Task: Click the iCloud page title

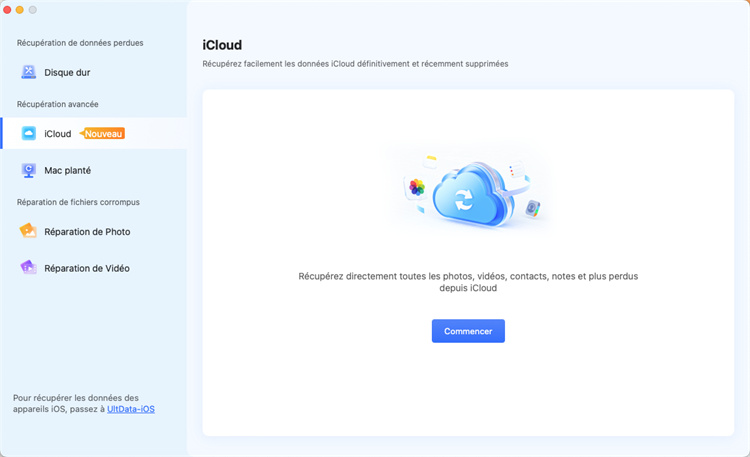Action: click(222, 45)
